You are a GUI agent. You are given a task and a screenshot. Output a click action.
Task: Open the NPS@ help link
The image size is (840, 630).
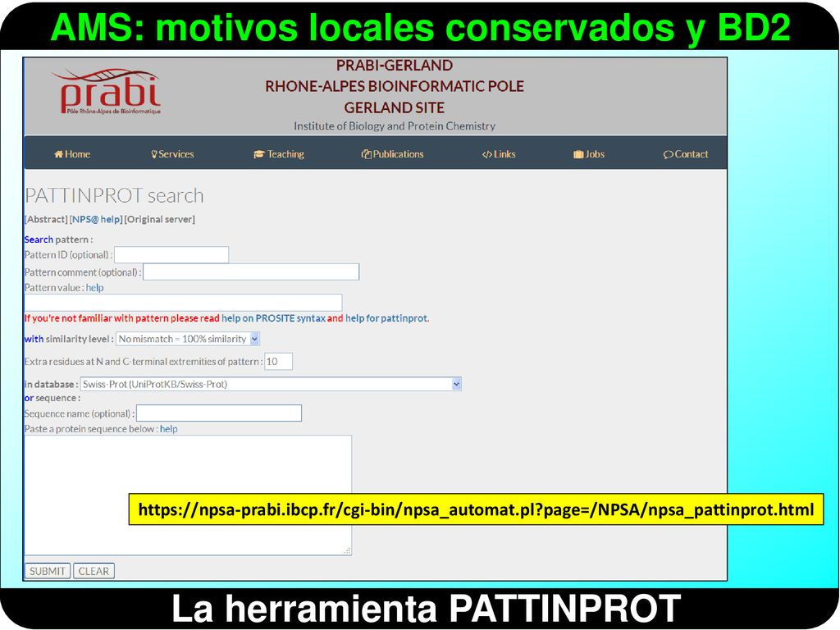pyautogui.click(x=97, y=219)
